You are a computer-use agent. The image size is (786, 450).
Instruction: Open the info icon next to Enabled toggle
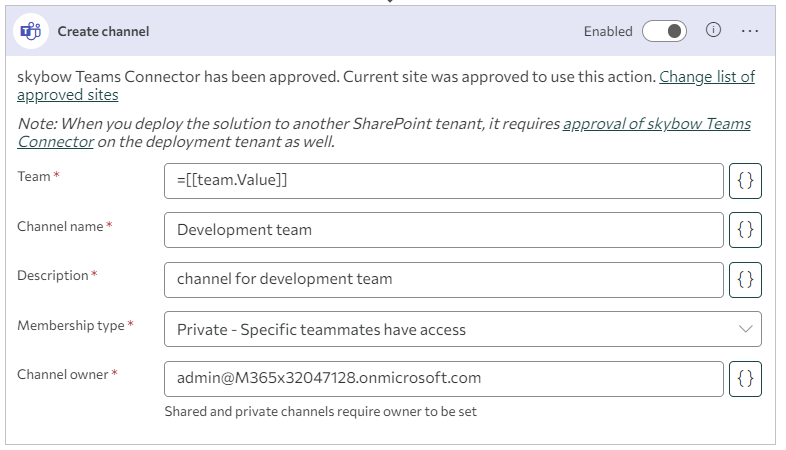click(713, 30)
